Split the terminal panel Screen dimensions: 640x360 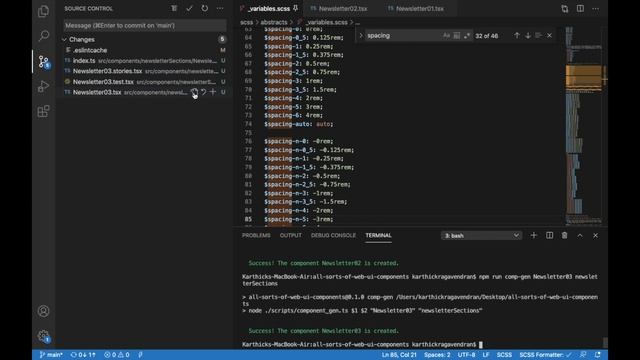coord(549,236)
